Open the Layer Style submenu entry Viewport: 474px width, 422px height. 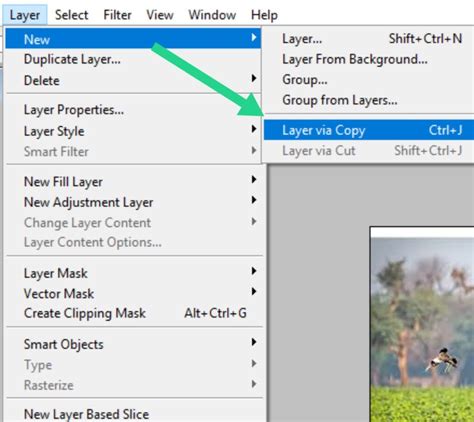133,131
